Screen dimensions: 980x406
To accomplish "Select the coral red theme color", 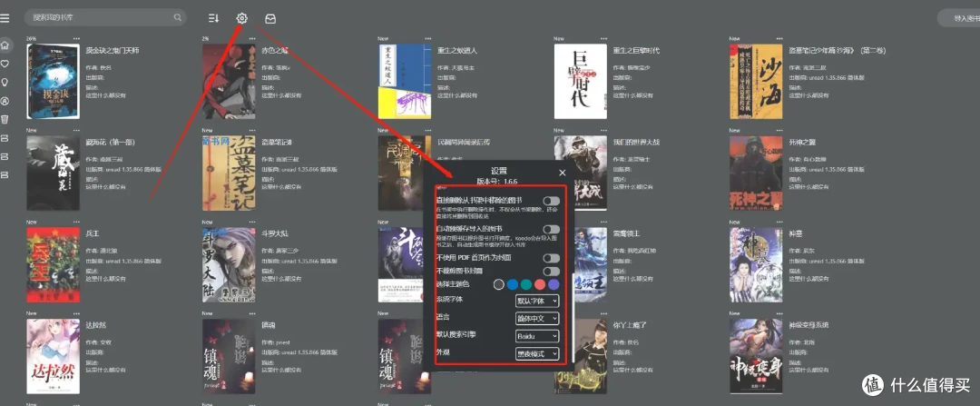I will click(540, 284).
